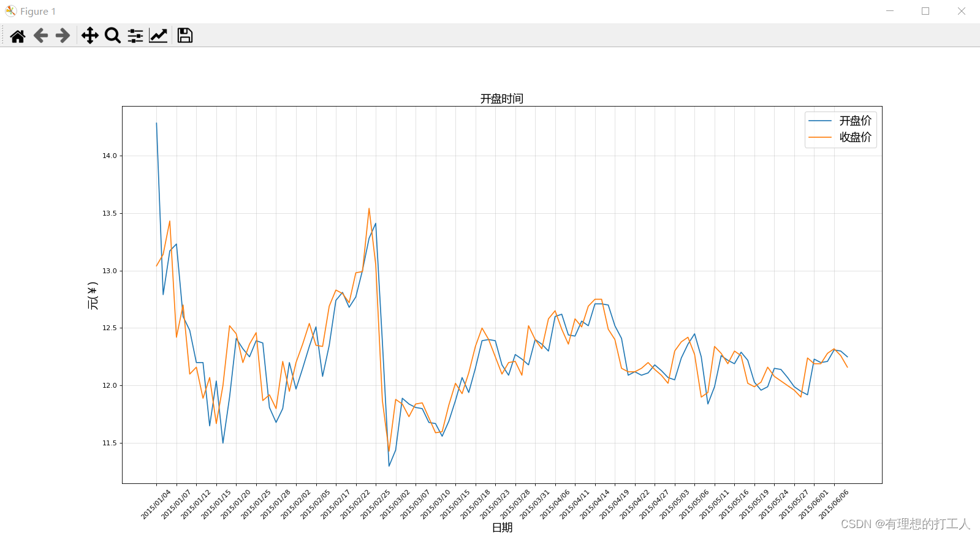Click the 12.0 y-axis tick label
Image resolution: width=980 pixels, height=536 pixels.
point(109,386)
